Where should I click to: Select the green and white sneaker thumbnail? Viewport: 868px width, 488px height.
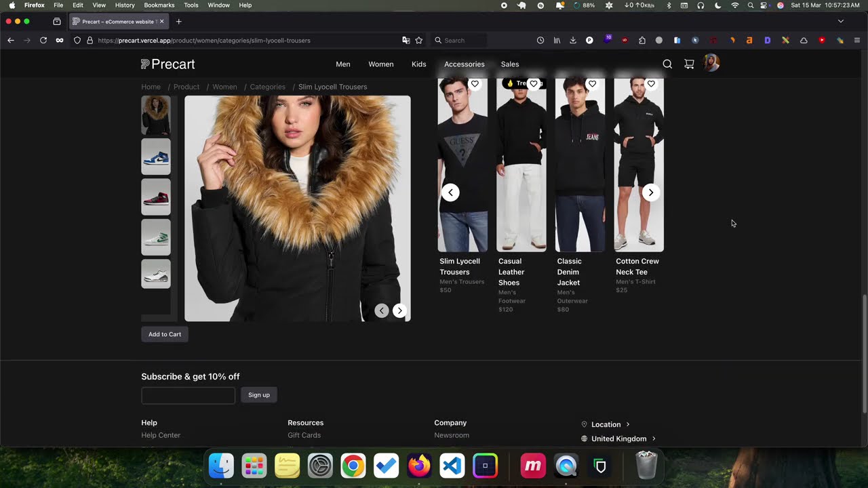156,237
